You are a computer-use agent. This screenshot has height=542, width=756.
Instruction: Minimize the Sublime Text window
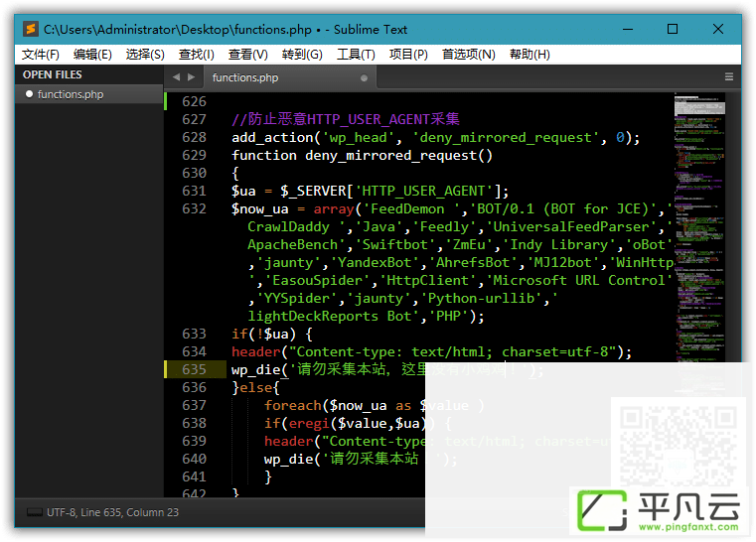tap(628, 29)
